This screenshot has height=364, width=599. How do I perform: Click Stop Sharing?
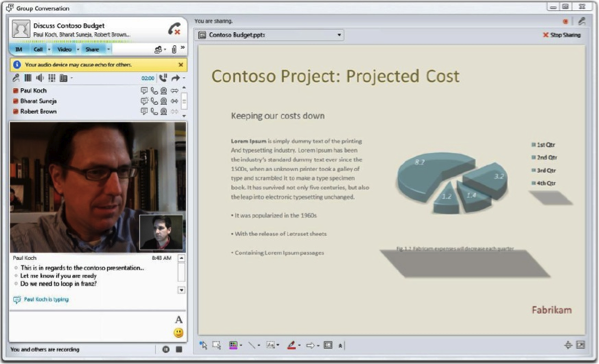coord(562,35)
